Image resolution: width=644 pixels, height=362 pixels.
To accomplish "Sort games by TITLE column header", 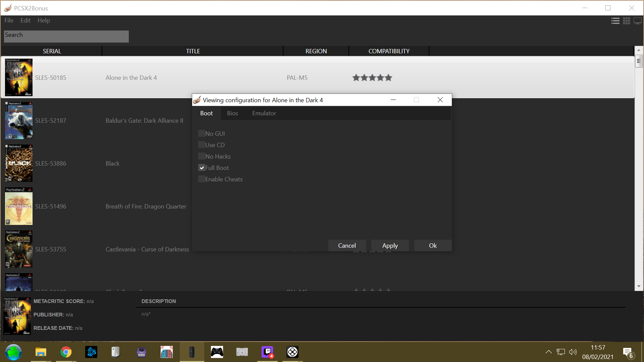I will click(x=193, y=51).
